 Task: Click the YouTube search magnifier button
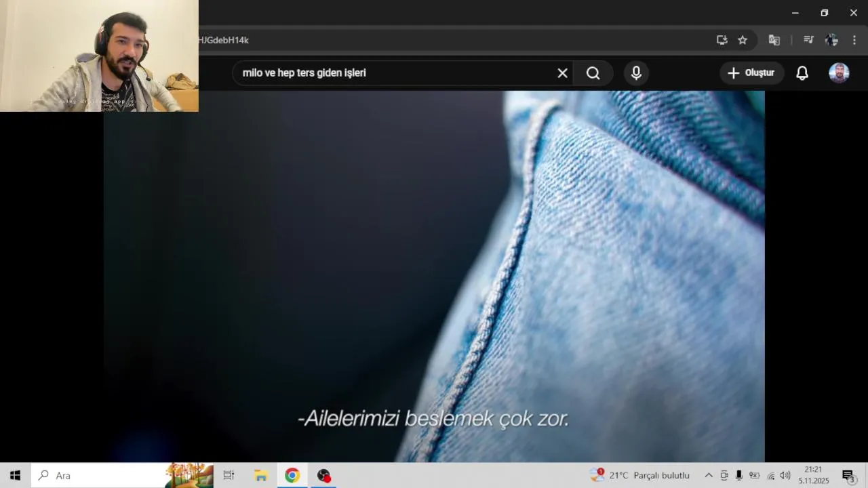[x=593, y=73]
